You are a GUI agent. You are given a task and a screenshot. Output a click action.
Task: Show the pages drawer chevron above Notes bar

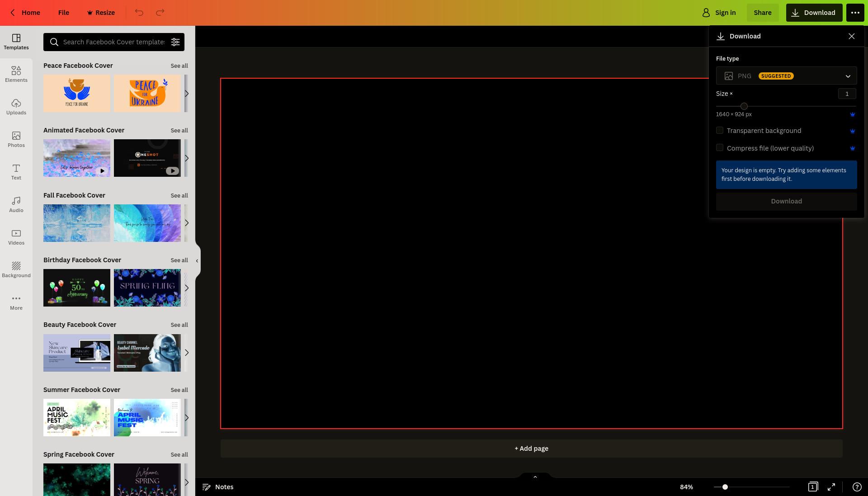[x=535, y=477]
